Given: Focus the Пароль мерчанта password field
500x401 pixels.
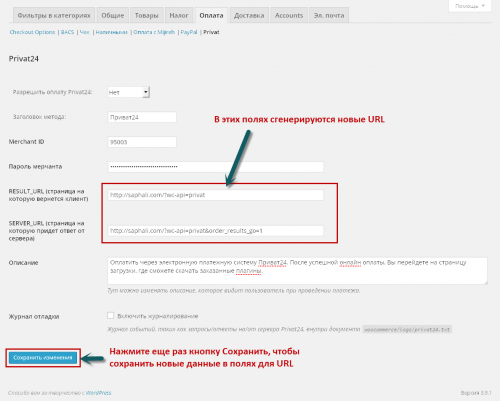Looking at the screenshot, I should 215,167.
